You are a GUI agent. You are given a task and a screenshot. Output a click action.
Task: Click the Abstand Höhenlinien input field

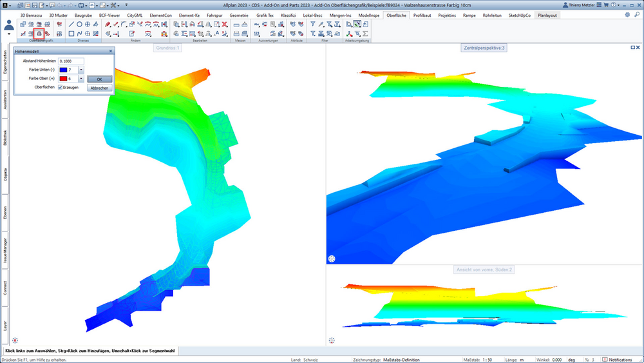pos(71,61)
